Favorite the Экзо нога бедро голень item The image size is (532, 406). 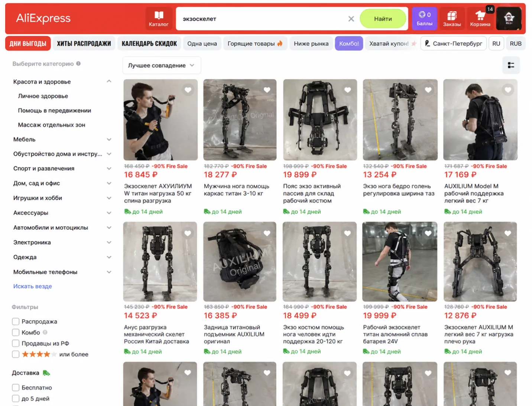(x=428, y=90)
